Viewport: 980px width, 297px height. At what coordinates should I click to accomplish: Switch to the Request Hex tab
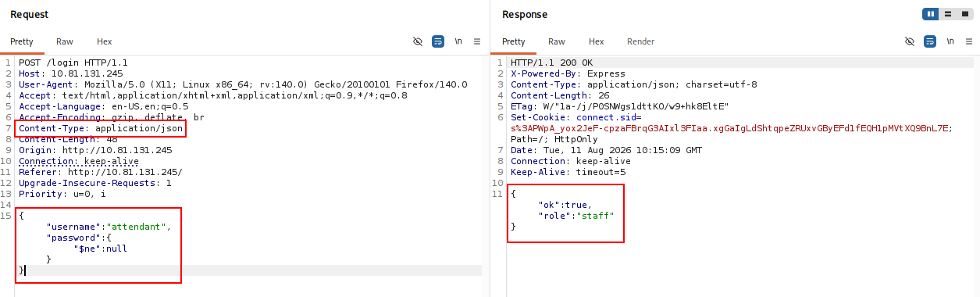point(105,41)
